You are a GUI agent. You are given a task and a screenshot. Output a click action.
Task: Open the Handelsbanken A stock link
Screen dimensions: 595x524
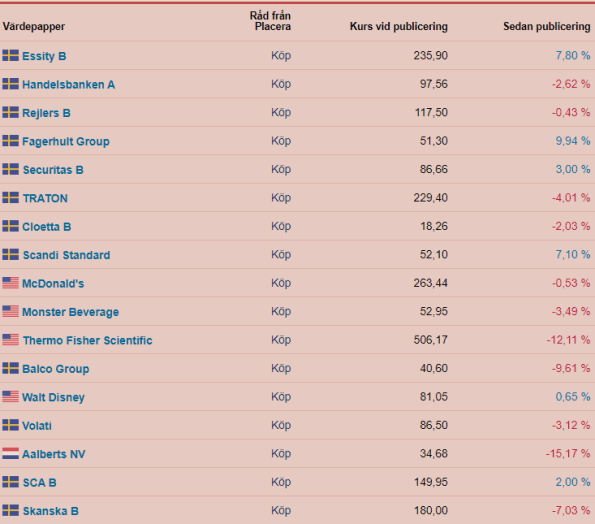[x=69, y=84]
